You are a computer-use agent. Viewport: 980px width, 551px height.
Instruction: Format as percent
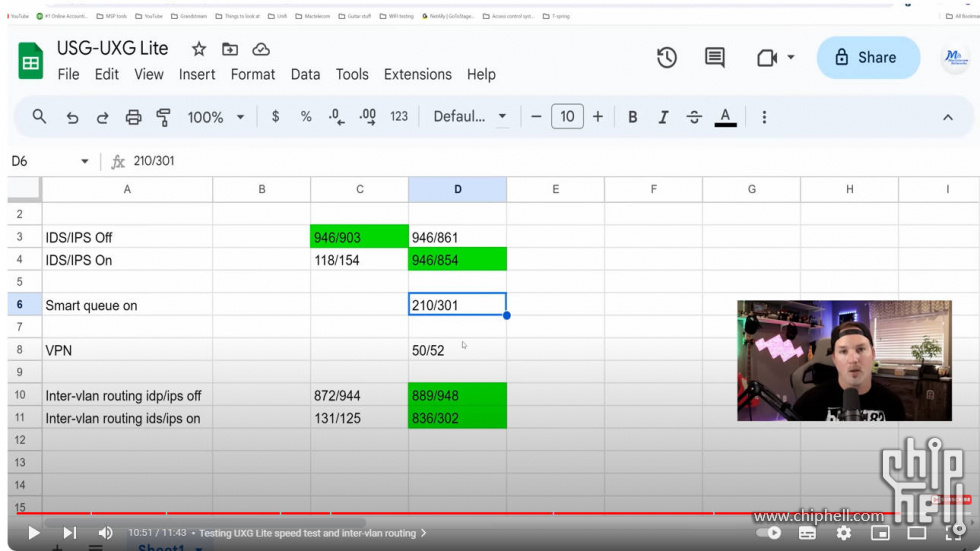306,117
